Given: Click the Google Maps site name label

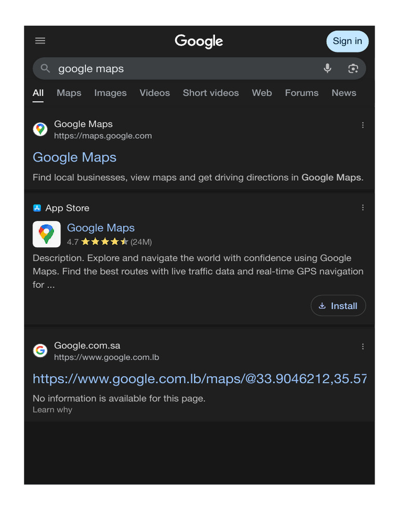Looking at the screenshot, I should point(84,124).
